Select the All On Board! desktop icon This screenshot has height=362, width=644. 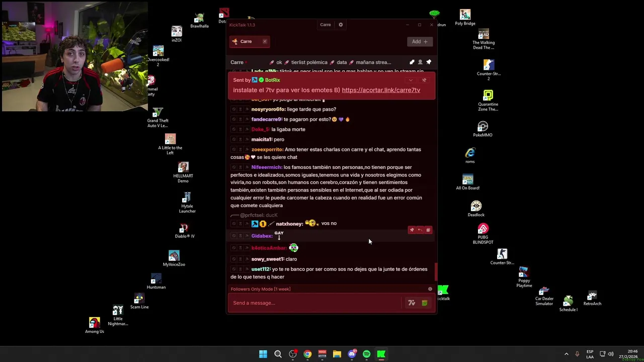[x=468, y=182]
